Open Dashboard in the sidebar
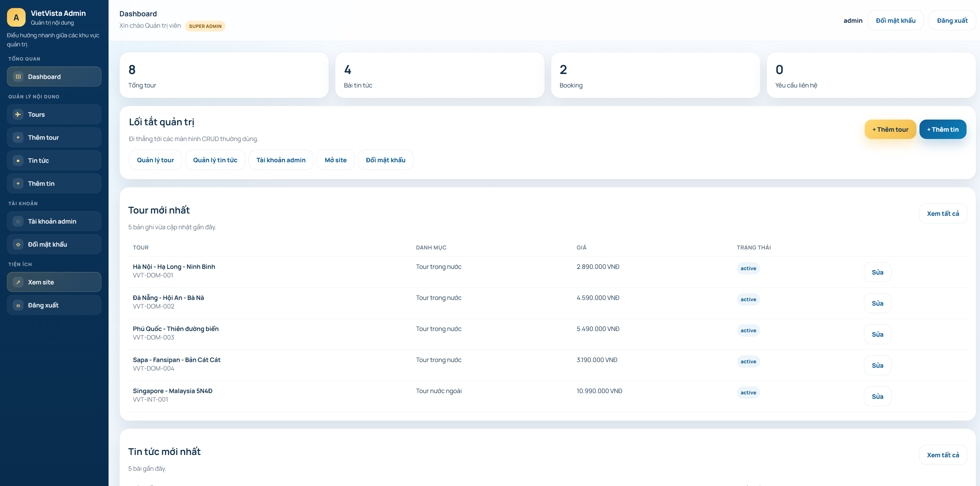Viewport: 980px width, 486px height. (54, 77)
